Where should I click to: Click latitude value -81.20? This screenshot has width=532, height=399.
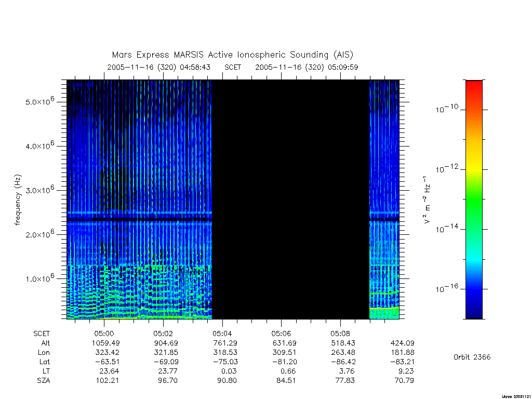click(283, 362)
